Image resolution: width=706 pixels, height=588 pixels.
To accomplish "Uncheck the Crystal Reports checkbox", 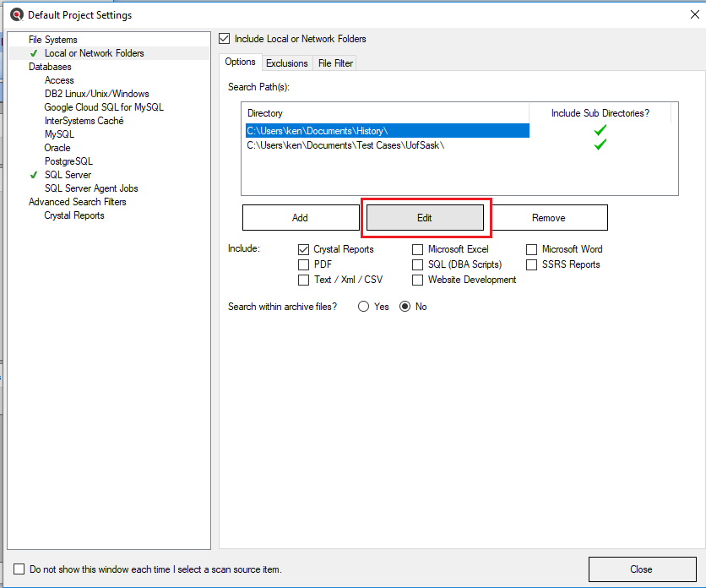I will pos(304,250).
